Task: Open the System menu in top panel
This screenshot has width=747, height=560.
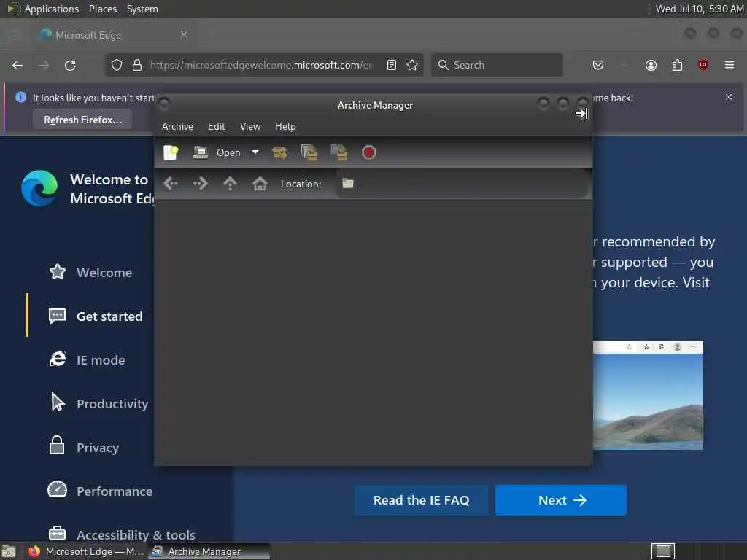Action: pos(142,9)
